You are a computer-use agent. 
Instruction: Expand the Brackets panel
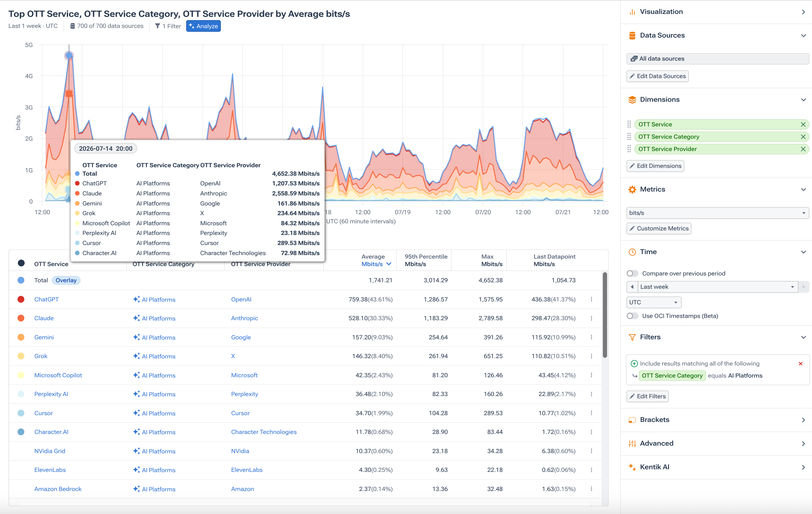coord(803,420)
